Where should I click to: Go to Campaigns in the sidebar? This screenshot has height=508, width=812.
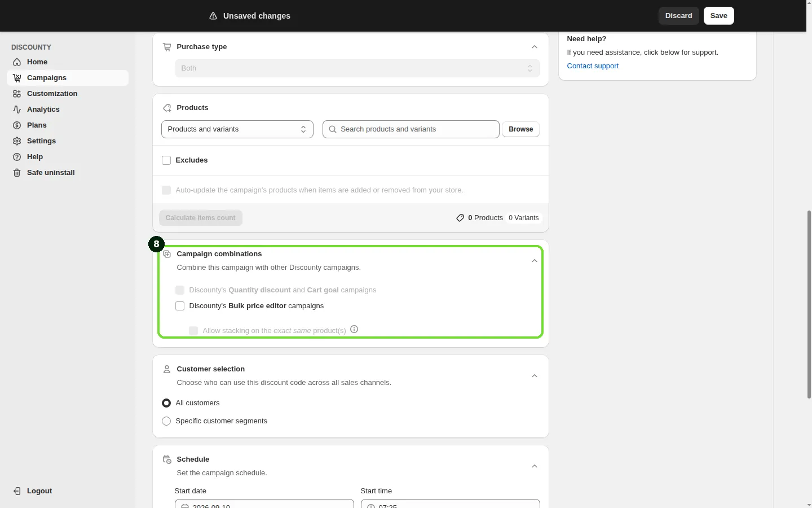point(68,78)
